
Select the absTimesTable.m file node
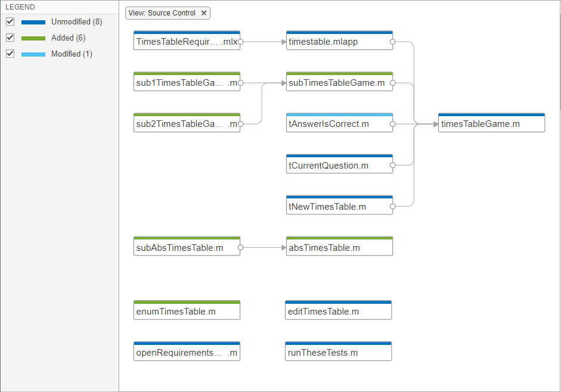click(x=339, y=247)
